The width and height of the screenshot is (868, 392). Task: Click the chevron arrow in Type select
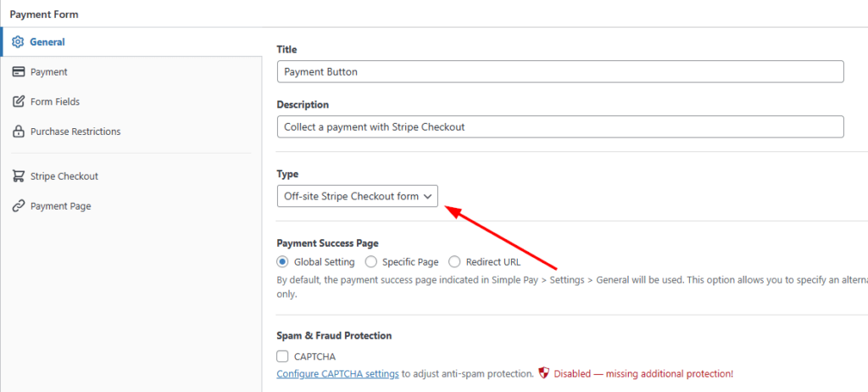428,196
